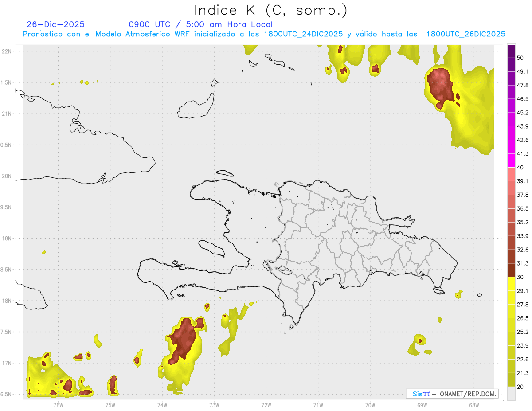Image resolution: width=532 pixels, height=411 pixels.
Task: Click the "Pronostico con el Modelo Atmosferico WRF" line
Action: [264, 34]
